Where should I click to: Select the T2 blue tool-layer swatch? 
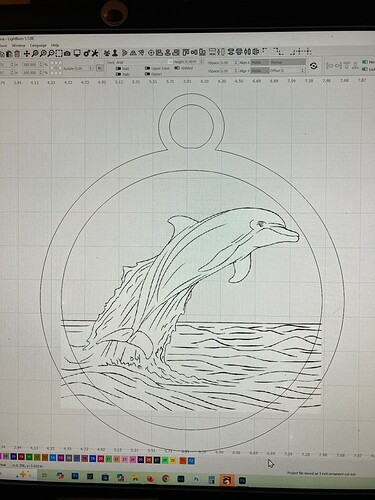(191, 461)
